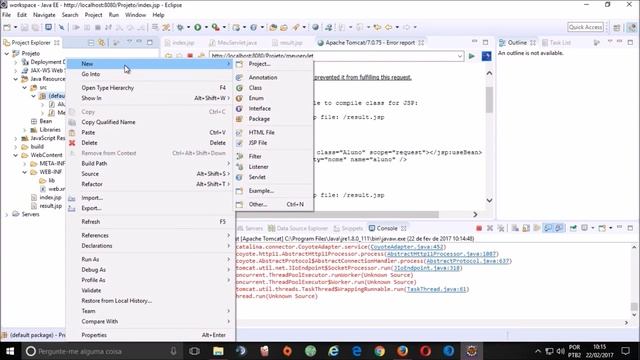640x360 pixels.
Task: Click the browser horizontal scrollbar
Action: tap(338, 214)
